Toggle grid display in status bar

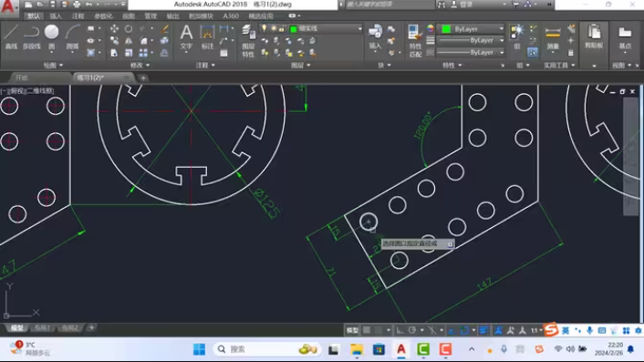367,330
